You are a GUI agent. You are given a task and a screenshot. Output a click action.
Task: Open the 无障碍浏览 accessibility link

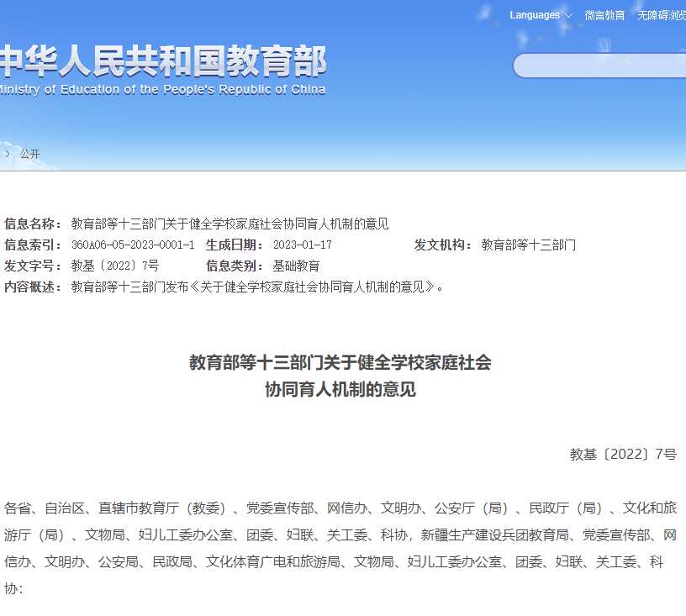pyautogui.click(x=661, y=15)
